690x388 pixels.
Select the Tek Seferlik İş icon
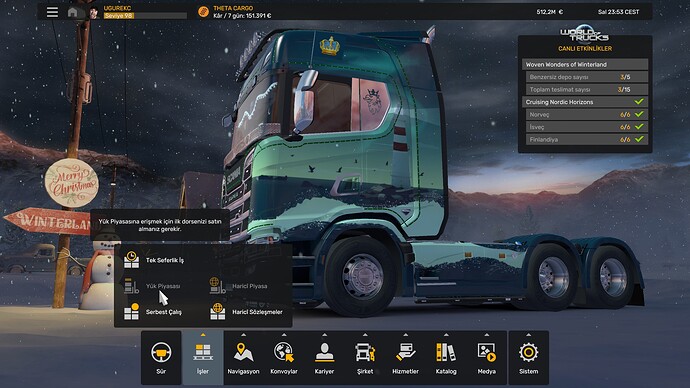131,260
